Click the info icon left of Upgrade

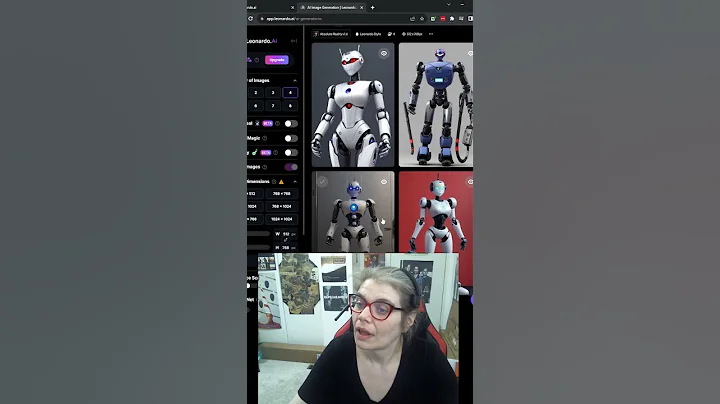pos(257,60)
